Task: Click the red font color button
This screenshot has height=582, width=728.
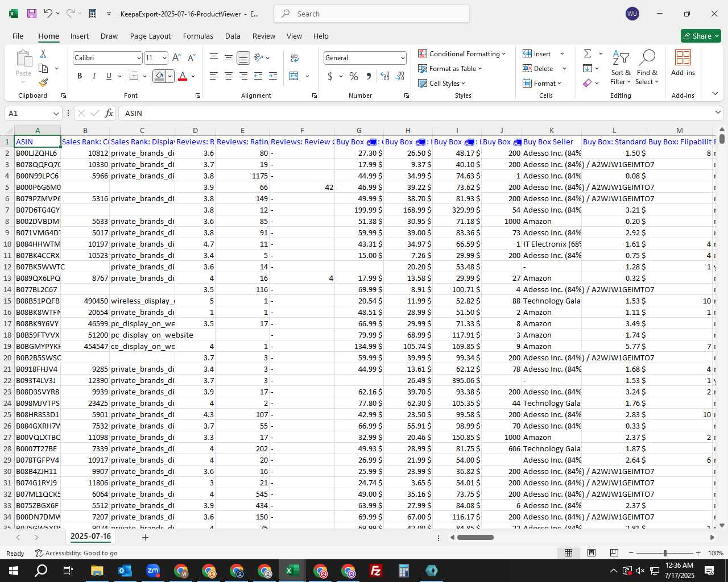Action: [x=183, y=76]
